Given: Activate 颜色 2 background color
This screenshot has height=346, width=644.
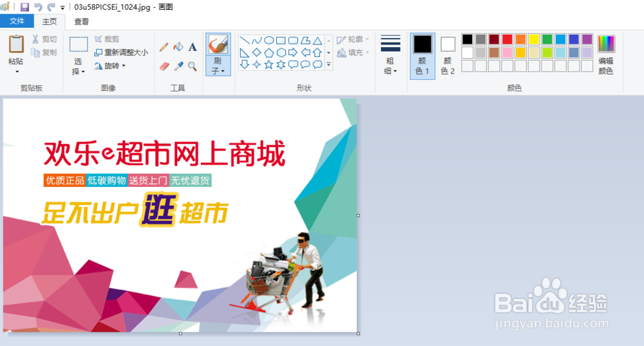Looking at the screenshot, I should pos(448,56).
